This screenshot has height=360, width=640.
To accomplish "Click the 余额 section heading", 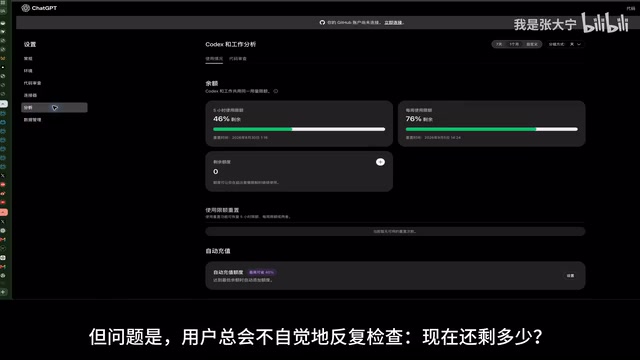I will click(x=211, y=83).
